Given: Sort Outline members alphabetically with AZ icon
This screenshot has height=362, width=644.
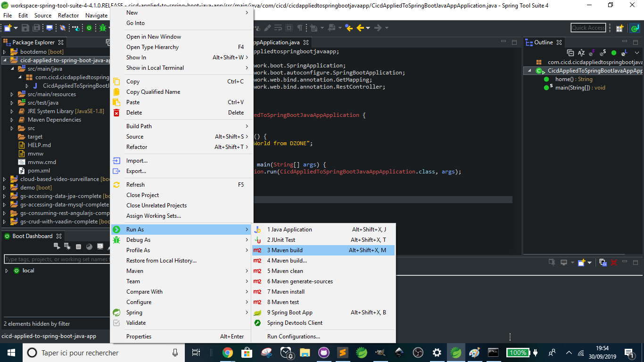Looking at the screenshot, I should 581,53.
